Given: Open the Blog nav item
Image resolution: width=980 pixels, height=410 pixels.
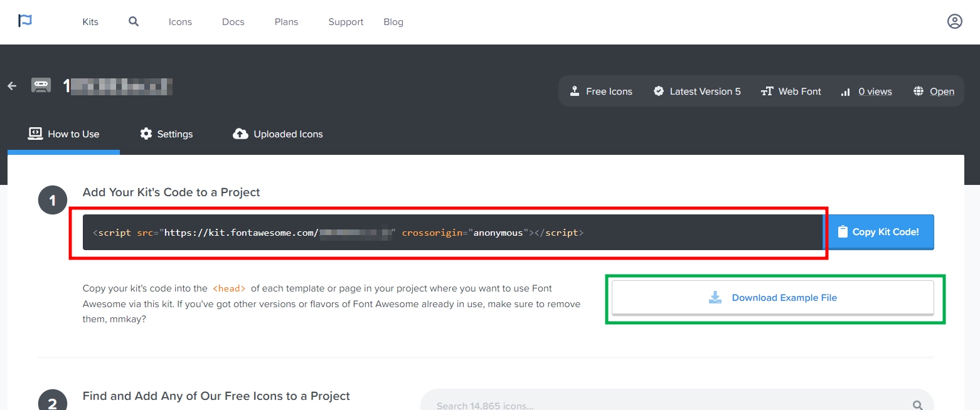Looking at the screenshot, I should [x=393, y=22].
